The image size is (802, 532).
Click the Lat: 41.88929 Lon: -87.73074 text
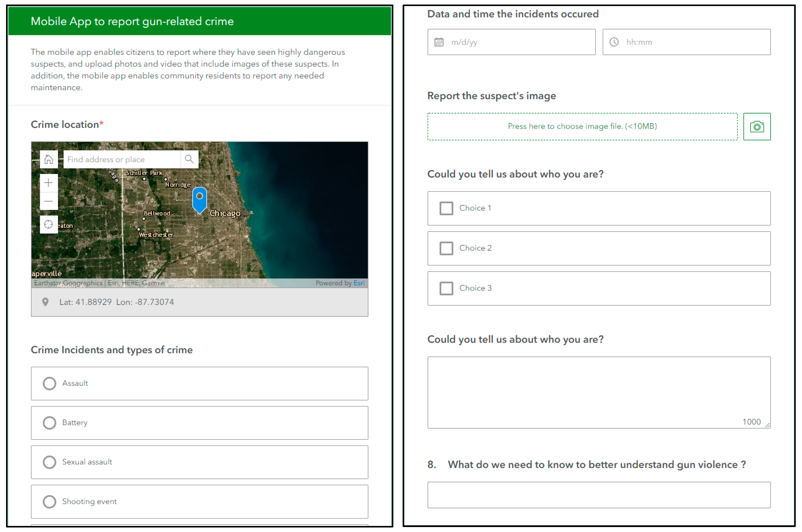pyautogui.click(x=116, y=302)
